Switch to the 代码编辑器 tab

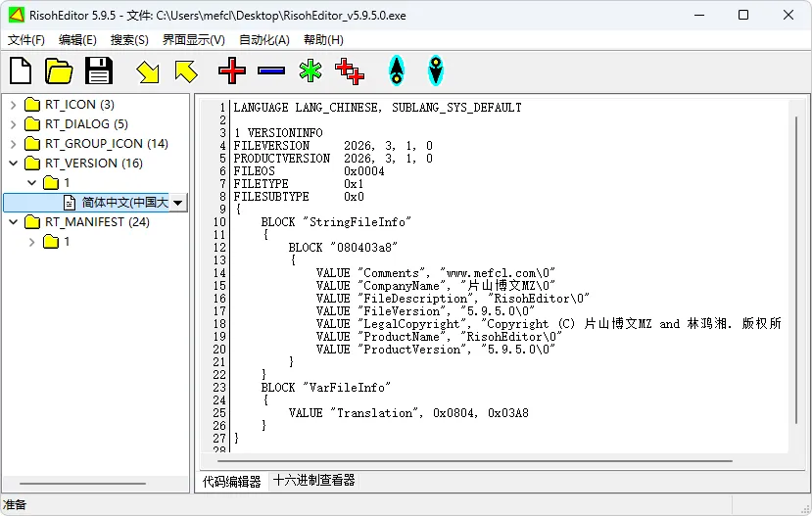(x=231, y=482)
